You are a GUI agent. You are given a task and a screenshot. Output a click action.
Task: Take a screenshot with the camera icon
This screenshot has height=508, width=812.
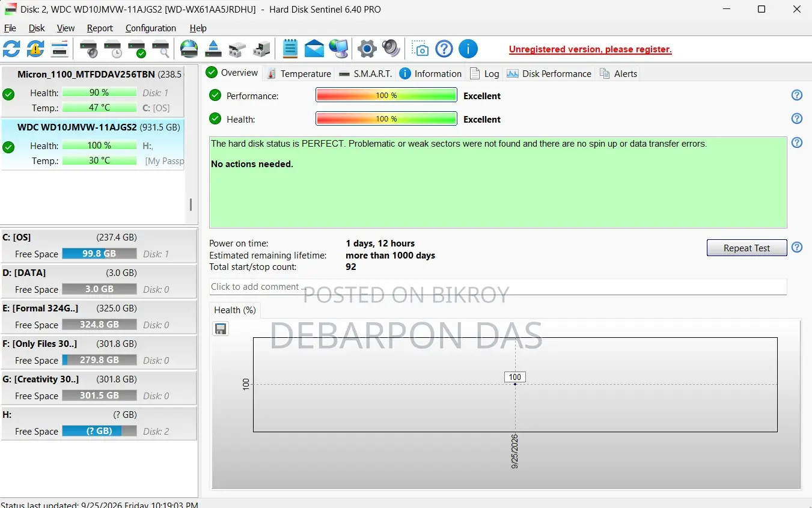(x=421, y=49)
